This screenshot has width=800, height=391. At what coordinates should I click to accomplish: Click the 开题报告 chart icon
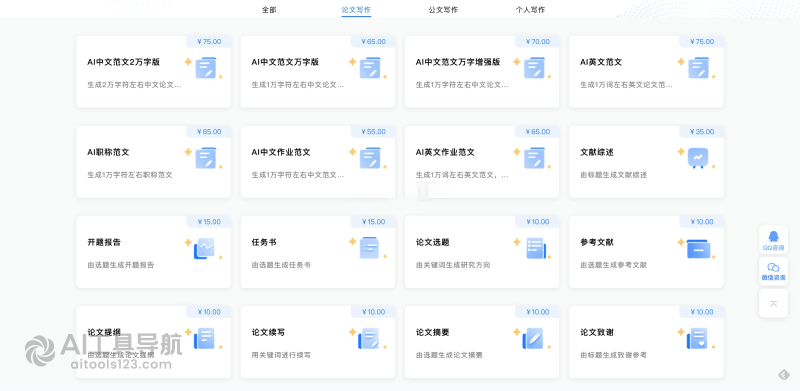(x=205, y=249)
